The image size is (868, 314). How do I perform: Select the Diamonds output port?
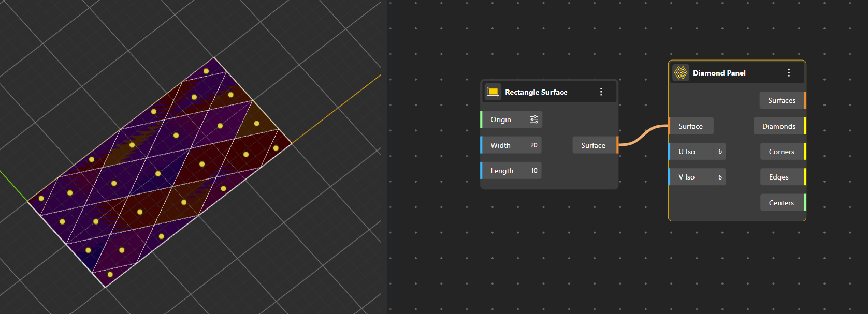pyautogui.click(x=779, y=126)
